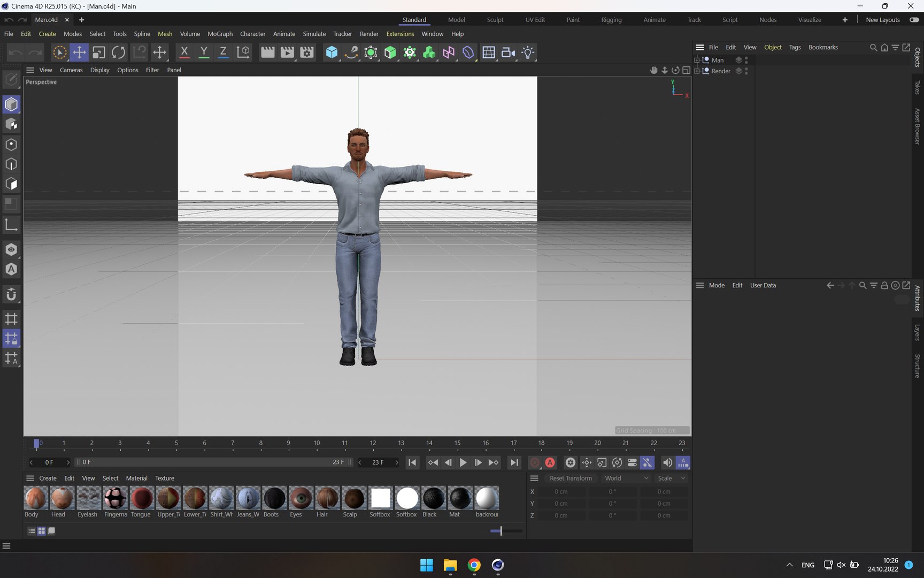The width and height of the screenshot is (924, 578).
Task: Open Object Manager hamburger menu
Action: (x=699, y=48)
